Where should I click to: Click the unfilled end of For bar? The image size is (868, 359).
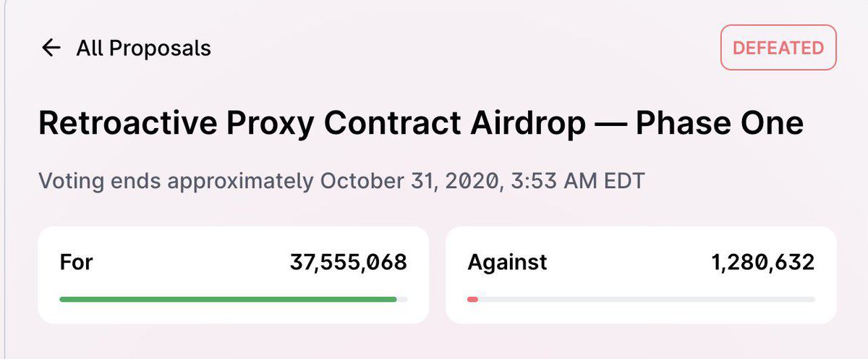(402, 299)
